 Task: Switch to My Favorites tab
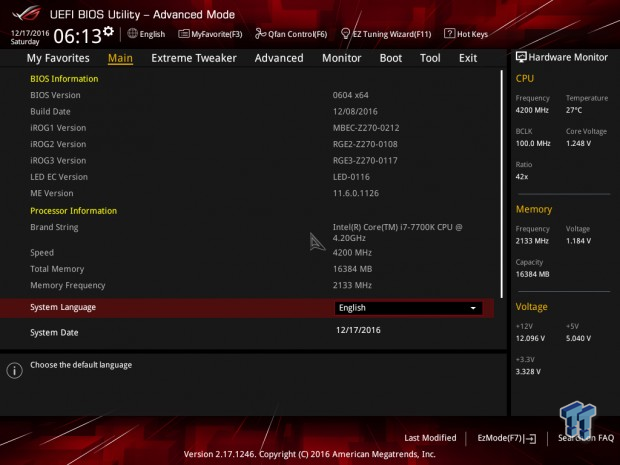click(58, 58)
